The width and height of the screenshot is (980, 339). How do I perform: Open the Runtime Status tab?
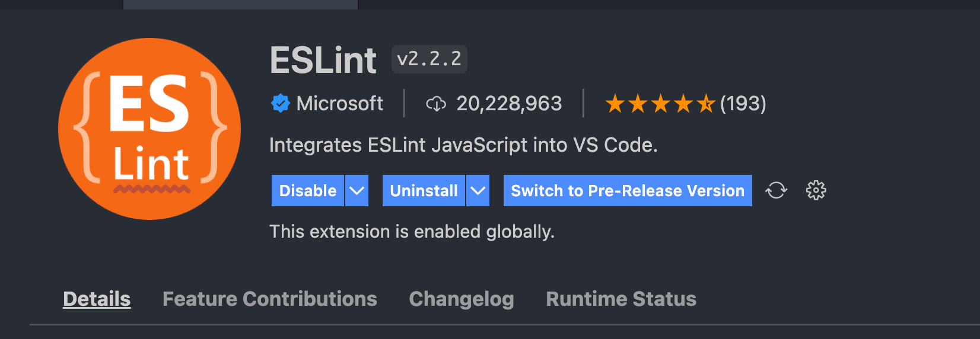click(x=621, y=299)
